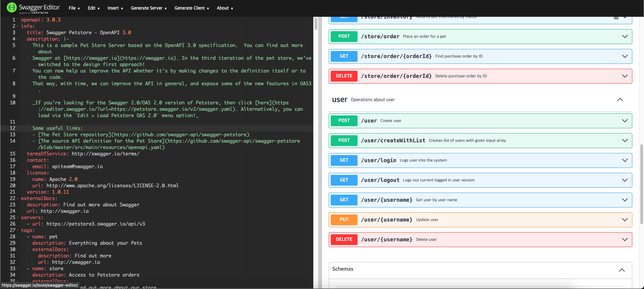Expand GET /user/login chevron arrow
Viewport: 644px width, 289px height.
pos(625,160)
